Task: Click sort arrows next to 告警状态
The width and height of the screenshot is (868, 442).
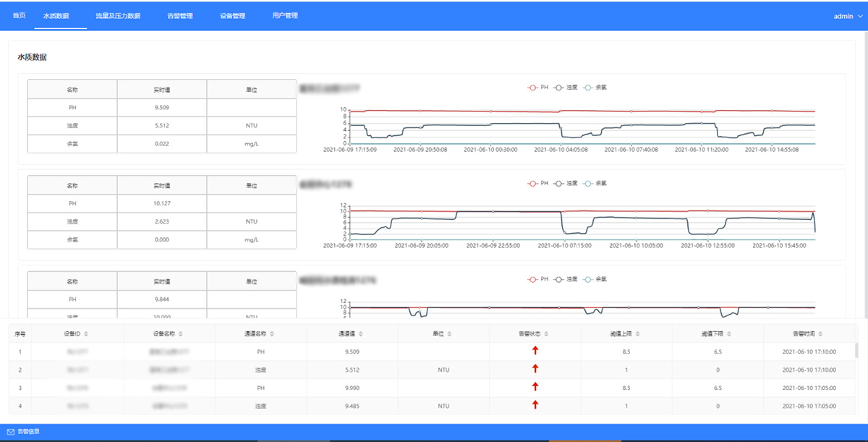Action: pos(547,334)
